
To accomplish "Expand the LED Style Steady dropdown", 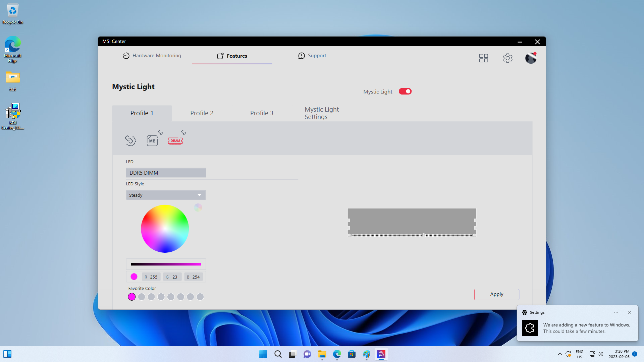I will point(166,195).
